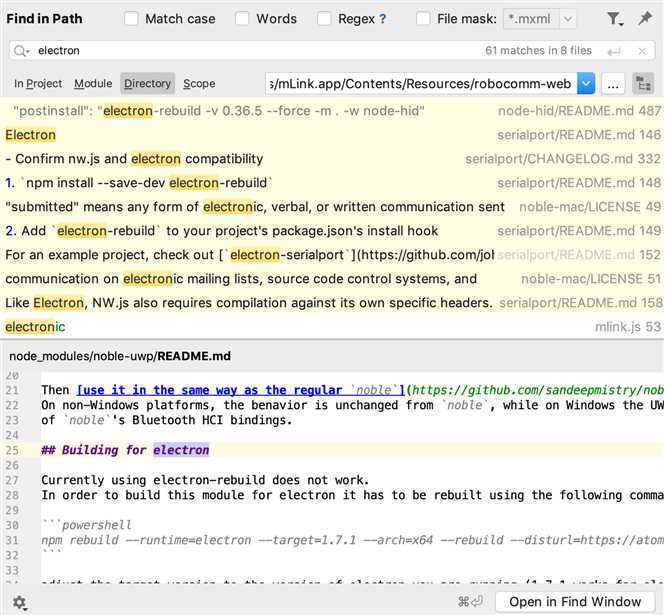664x615 pixels.
Task: Select the Directory scope tab
Action: [x=147, y=83]
